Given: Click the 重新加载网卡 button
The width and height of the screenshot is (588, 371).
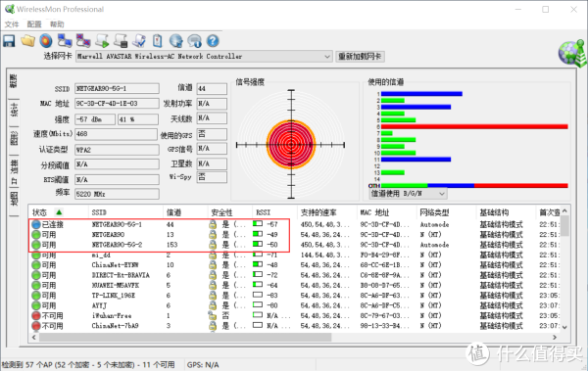Looking at the screenshot, I should (x=360, y=57).
